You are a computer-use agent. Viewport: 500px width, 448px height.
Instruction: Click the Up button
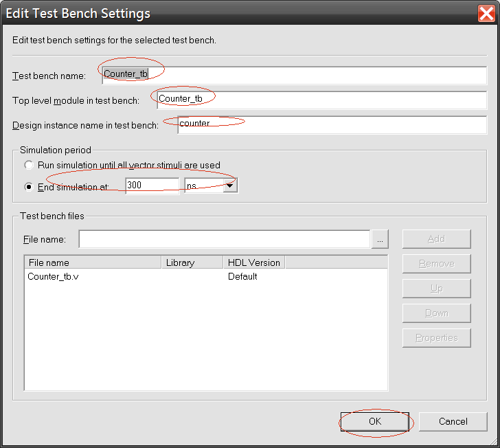[x=436, y=289]
